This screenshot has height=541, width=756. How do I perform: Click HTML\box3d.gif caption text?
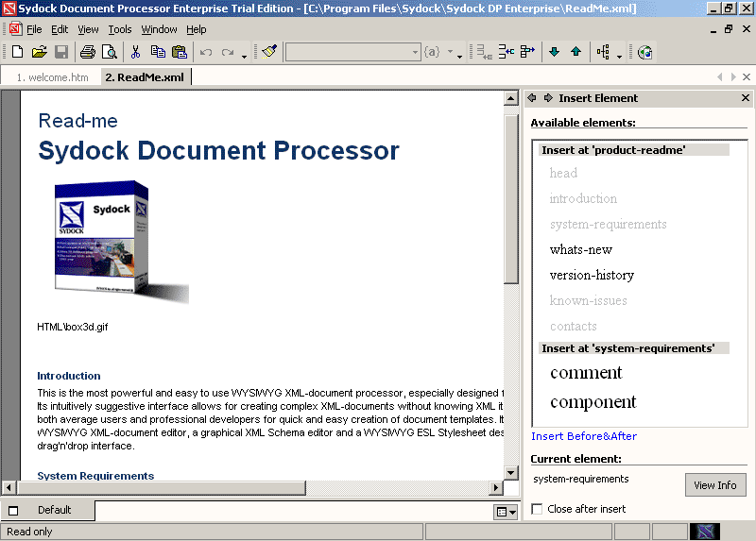pos(73,327)
